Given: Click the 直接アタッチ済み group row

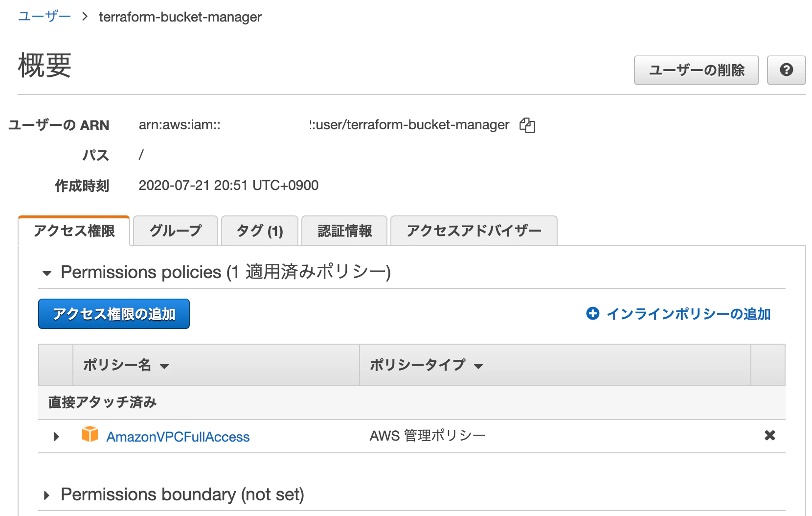Looking at the screenshot, I should 412,402.
